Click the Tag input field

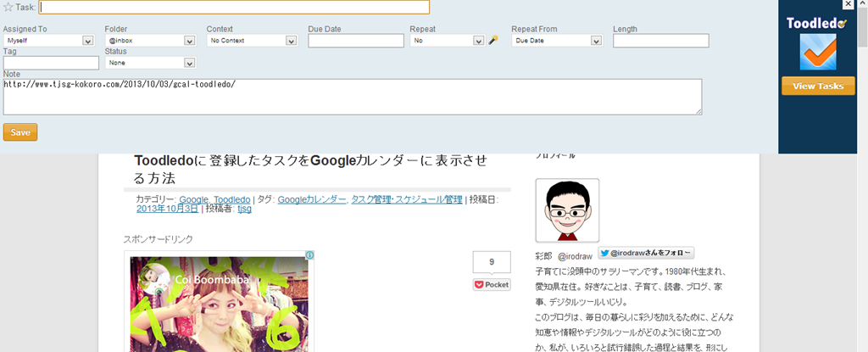51,63
